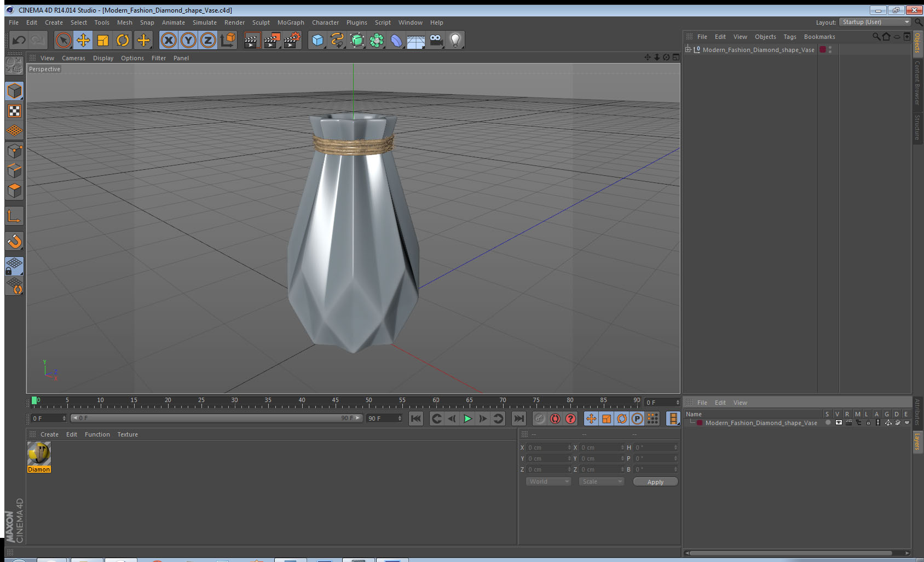The height and width of the screenshot is (562, 924).
Task: Enable the Axis mode tool
Action: click(14, 216)
